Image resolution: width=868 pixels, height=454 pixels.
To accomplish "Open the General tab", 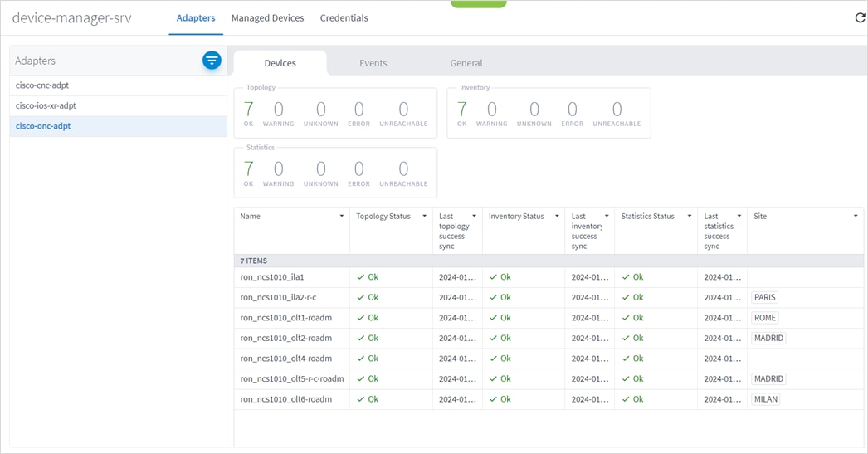I will (466, 63).
